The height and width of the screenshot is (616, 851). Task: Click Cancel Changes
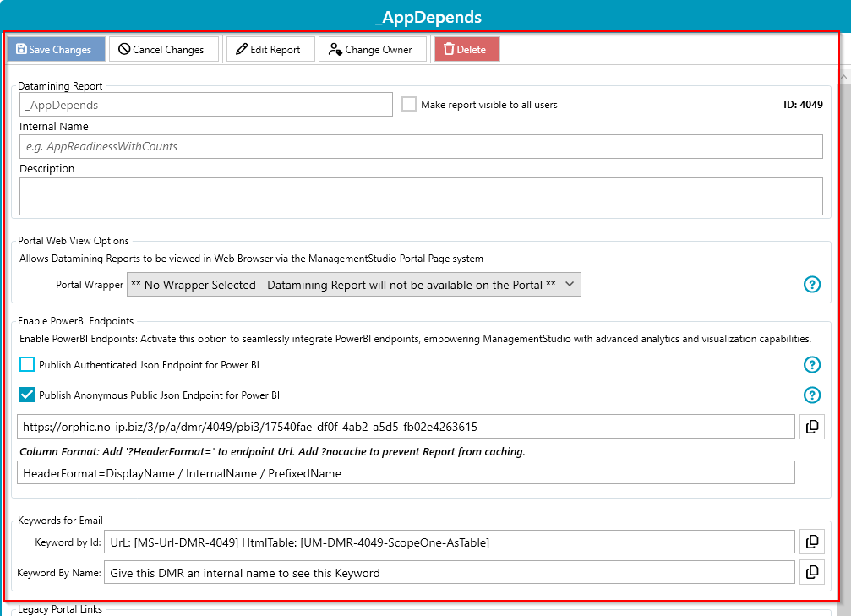tap(164, 49)
